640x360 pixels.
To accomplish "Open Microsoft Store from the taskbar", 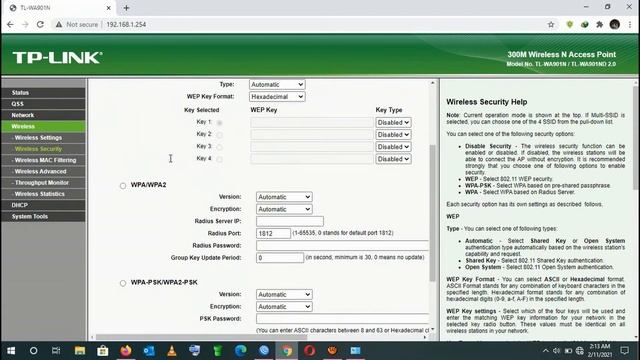I will [x=102, y=351].
